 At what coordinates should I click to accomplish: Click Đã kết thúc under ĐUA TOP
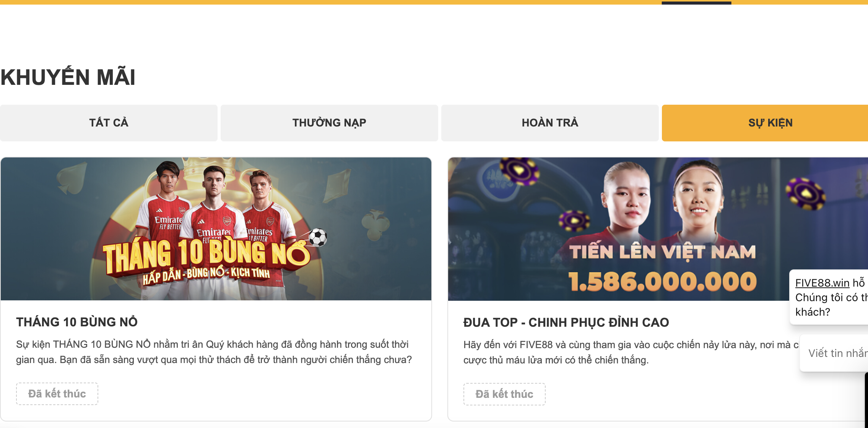(x=504, y=394)
